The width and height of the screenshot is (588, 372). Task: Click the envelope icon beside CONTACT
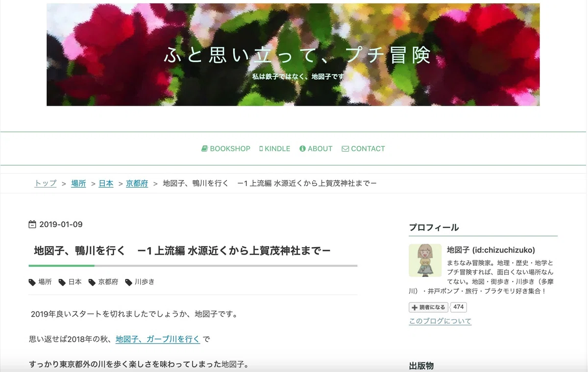[x=345, y=149]
